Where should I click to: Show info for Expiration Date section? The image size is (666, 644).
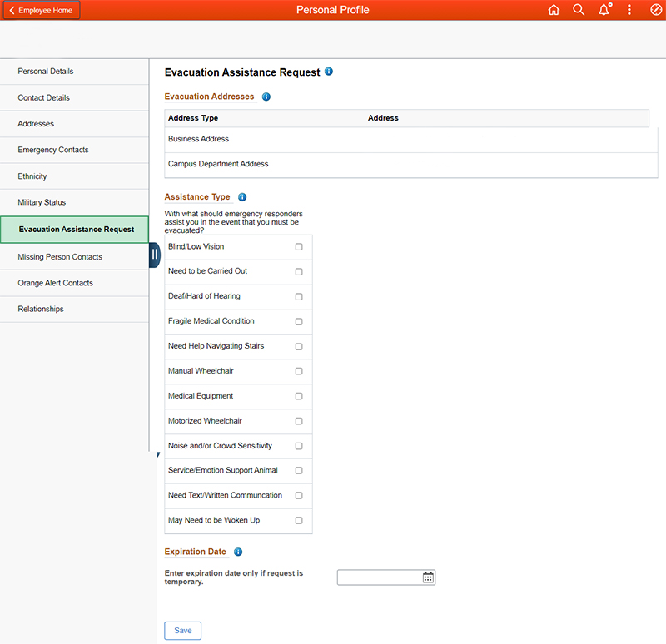coord(238,552)
